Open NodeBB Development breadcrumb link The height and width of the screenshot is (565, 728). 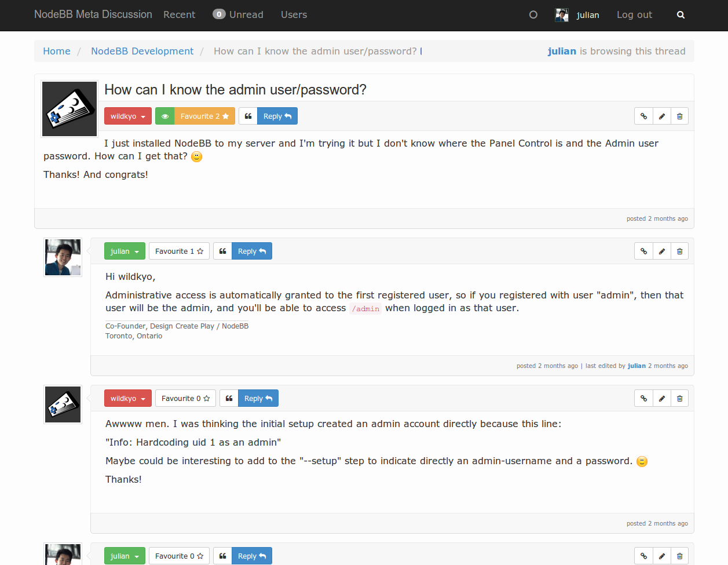(x=142, y=51)
